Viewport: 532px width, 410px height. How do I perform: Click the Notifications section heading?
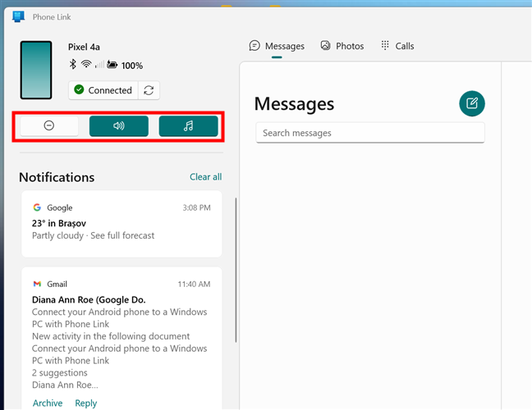tap(57, 177)
